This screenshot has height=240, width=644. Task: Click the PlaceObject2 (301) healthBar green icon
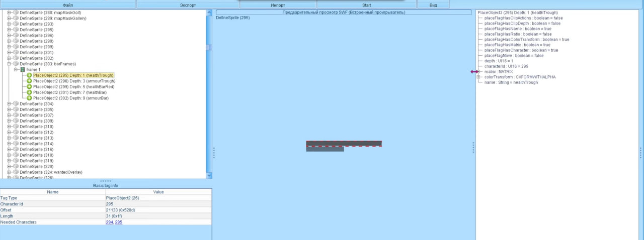pos(29,92)
